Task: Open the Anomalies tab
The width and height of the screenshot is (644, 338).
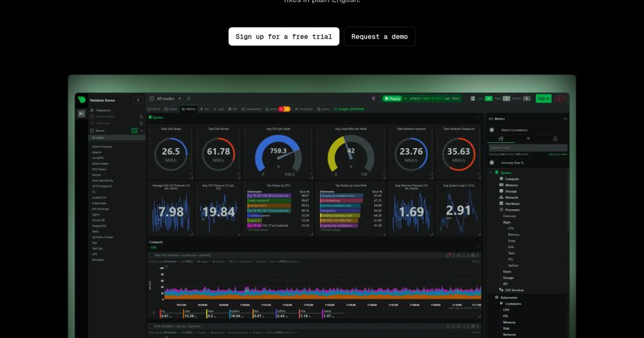Action: (x=304, y=109)
